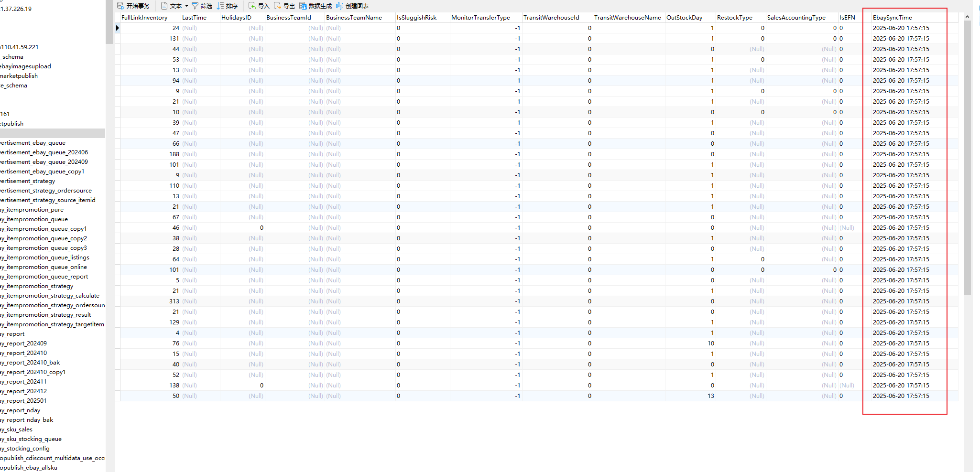Click the 开始事务 (begin transaction) toolbar icon

coord(120,6)
